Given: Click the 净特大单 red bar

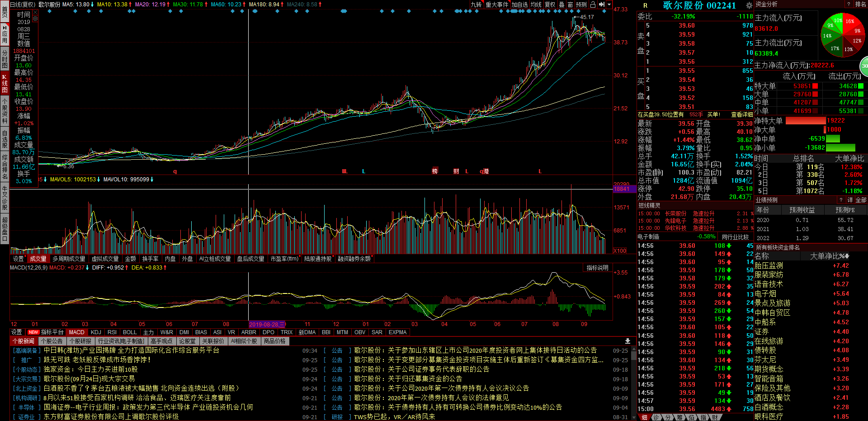Looking at the screenshot, I should (806, 121).
